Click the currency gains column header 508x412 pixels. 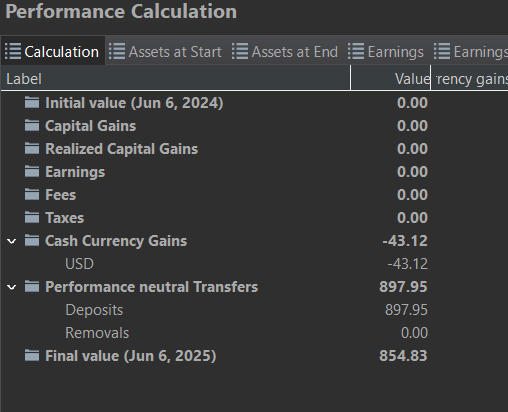tap(470, 79)
